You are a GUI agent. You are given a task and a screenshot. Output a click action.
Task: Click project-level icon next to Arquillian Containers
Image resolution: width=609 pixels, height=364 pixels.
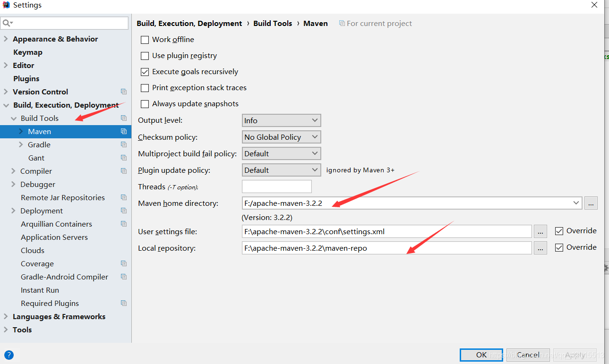click(x=124, y=224)
